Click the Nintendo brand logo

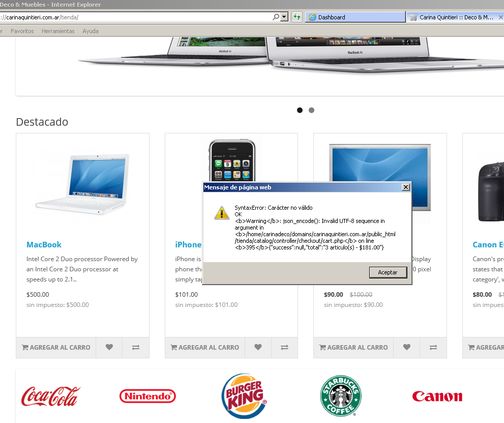click(147, 397)
